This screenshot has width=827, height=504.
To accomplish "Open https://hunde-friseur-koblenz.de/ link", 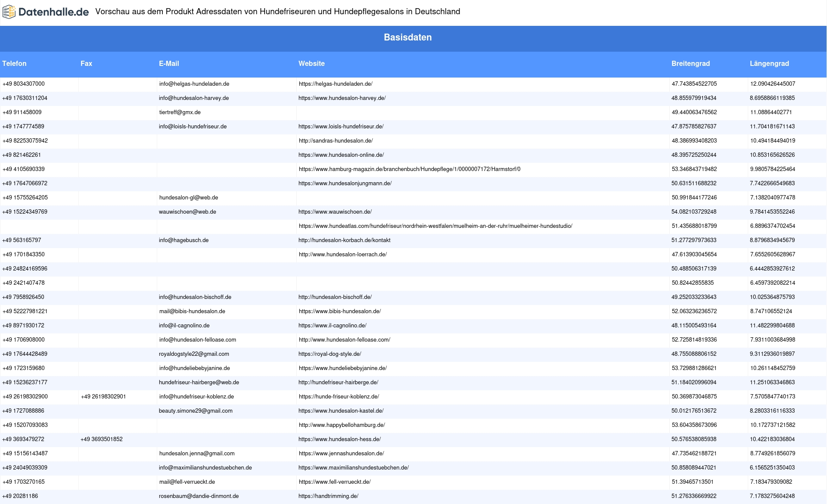I will (339, 397).
